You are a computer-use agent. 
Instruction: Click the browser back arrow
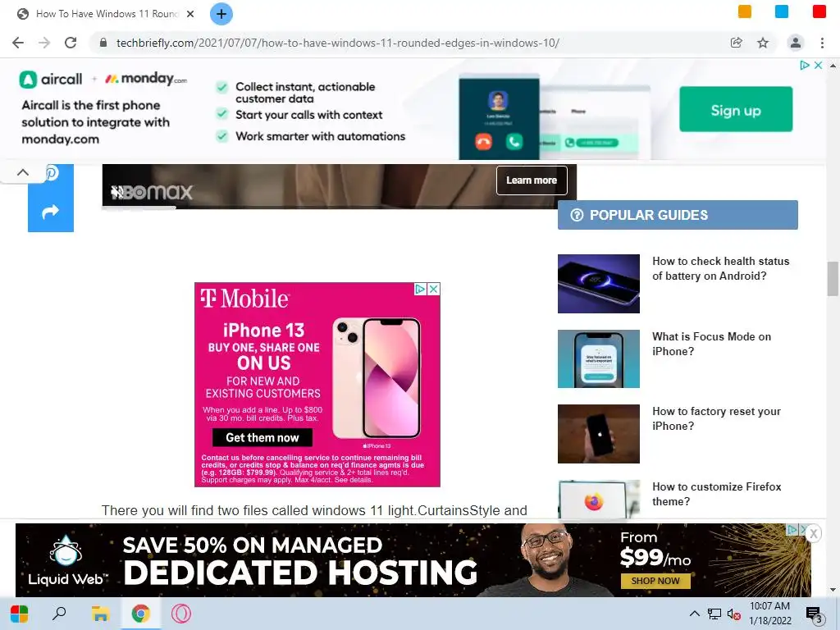pos(18,43)
